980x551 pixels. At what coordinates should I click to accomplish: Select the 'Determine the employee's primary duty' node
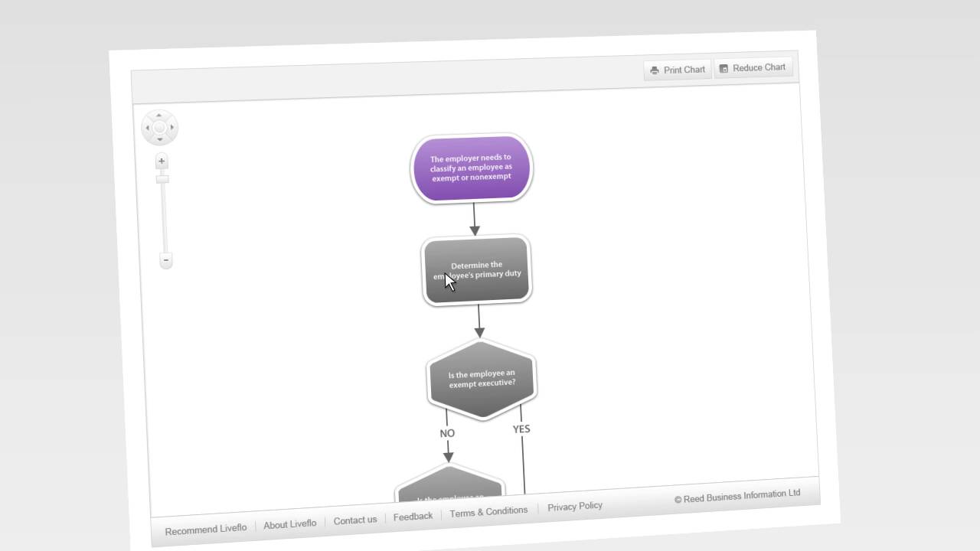[x=476, y=270]
